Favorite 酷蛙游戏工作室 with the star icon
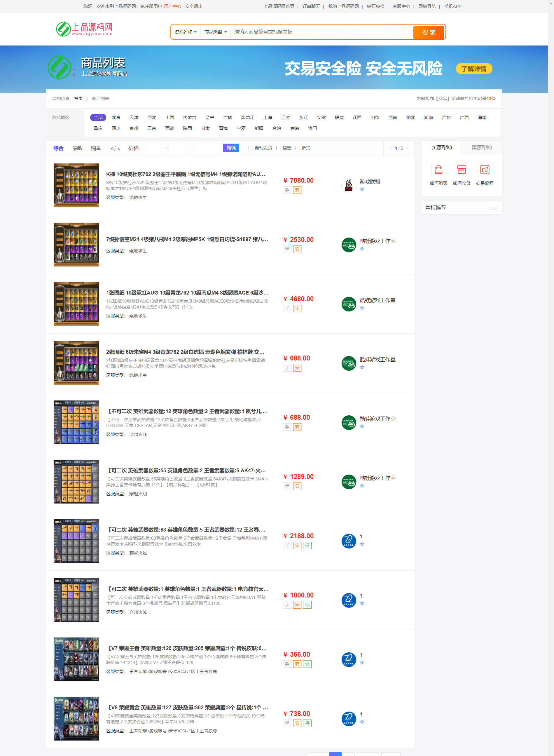The height and width of the screenshot is (756, 554). [x=362, y=249]
